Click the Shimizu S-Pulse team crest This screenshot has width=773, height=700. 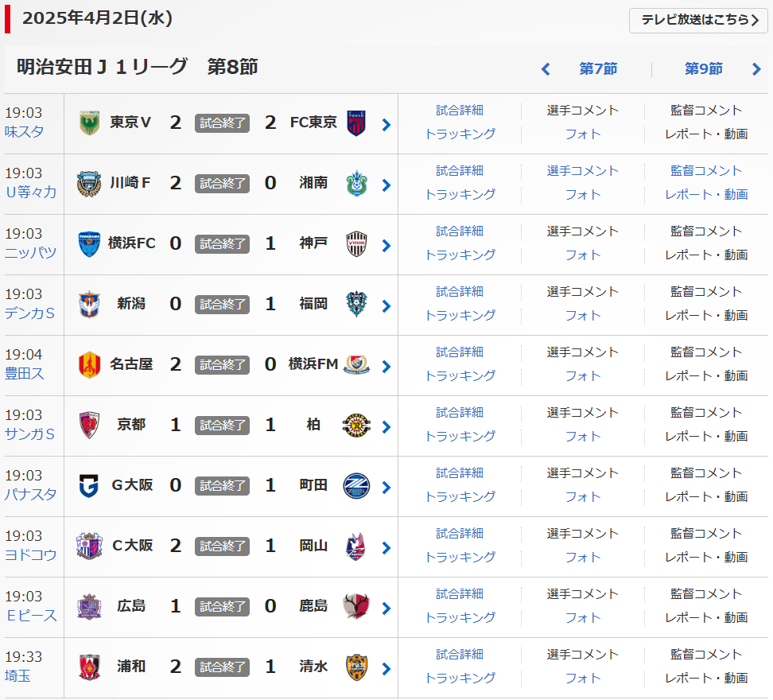point(356,667)
